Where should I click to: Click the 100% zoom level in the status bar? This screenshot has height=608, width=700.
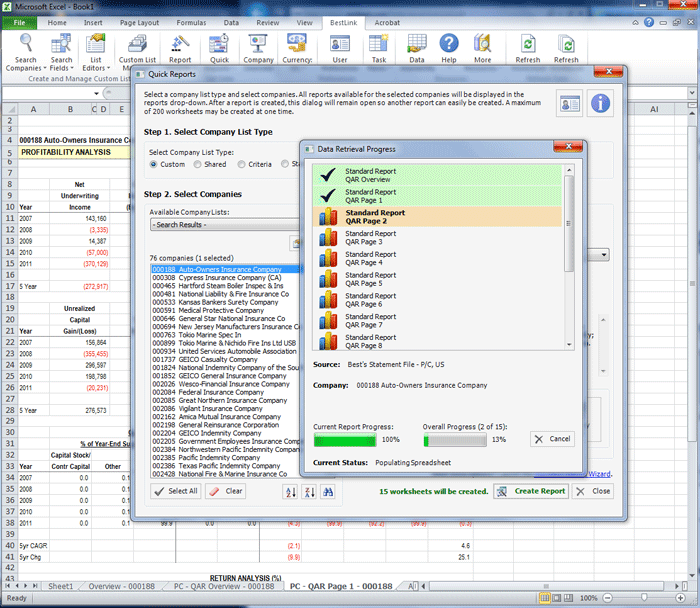pos(588,598)
